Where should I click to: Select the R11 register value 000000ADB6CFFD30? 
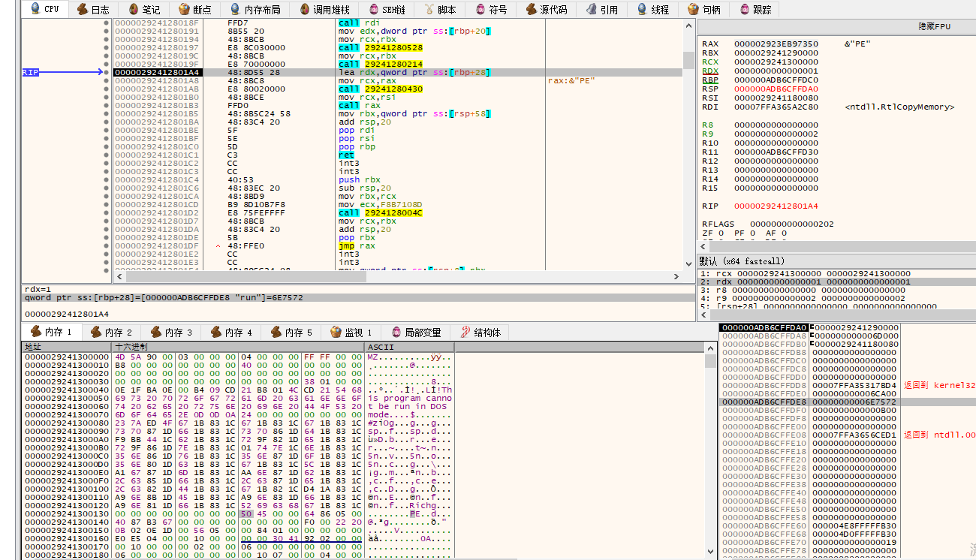click(776, 152)
